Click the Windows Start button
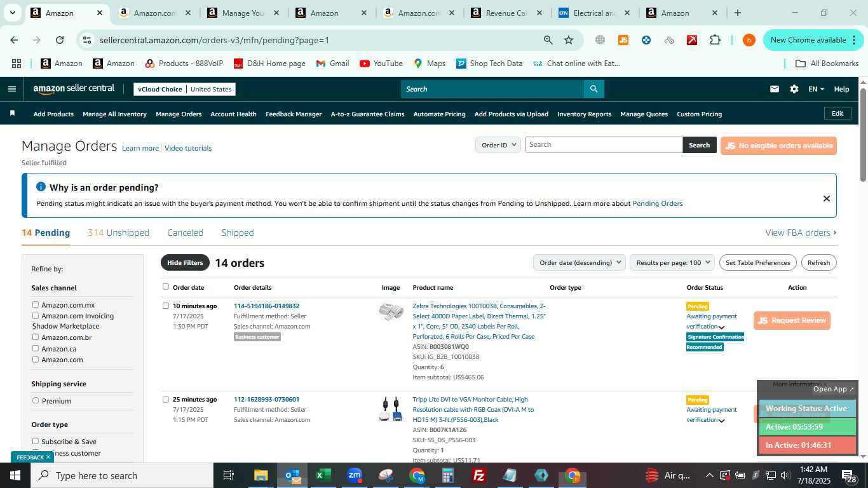 pyautogui.click(x=15, y=475)
